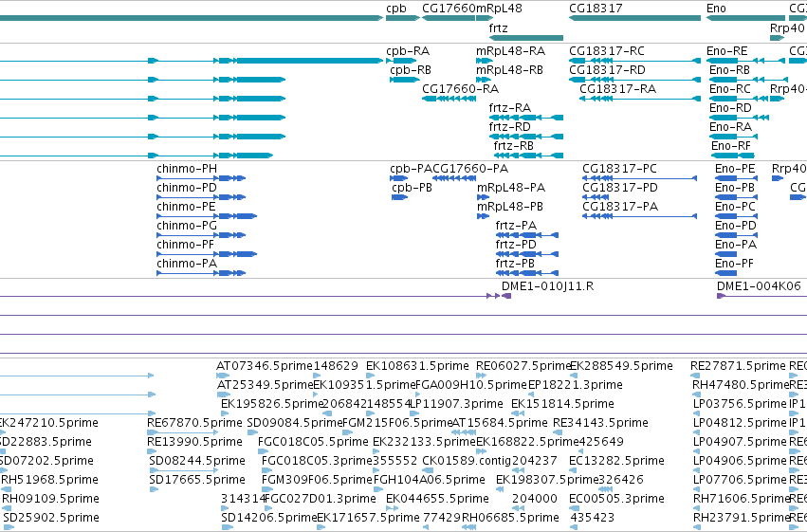Click EST RH09109.5prime
807x532 pixels.
pos(7,508)
